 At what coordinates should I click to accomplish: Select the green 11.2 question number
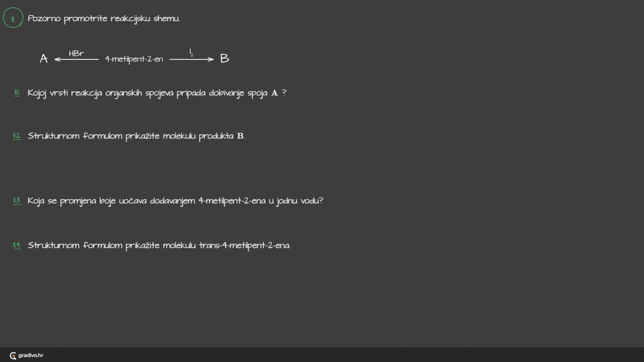tap(17, 136)
